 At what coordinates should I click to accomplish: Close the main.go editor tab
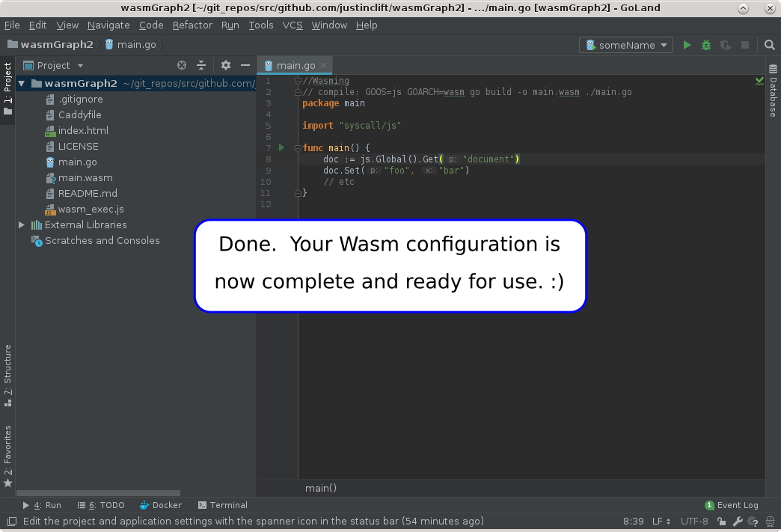(x=324, y=65)
